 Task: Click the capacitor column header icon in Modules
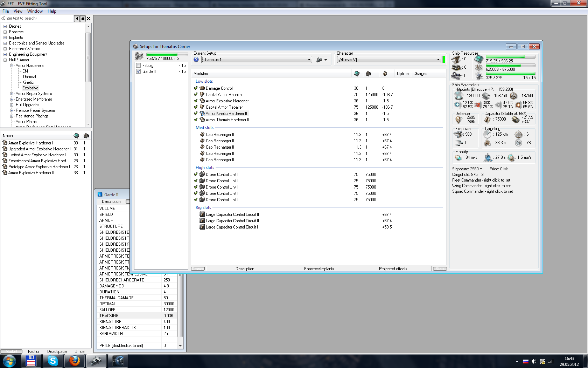click(385, 74)
